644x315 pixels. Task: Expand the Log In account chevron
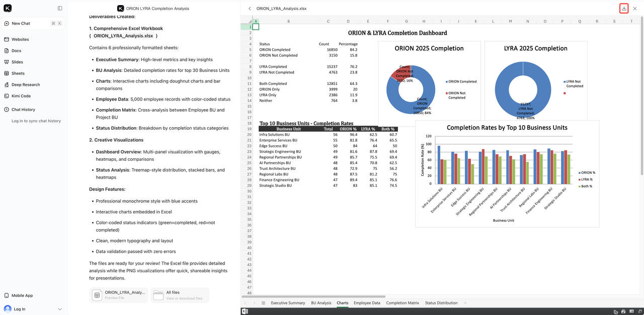60,309
